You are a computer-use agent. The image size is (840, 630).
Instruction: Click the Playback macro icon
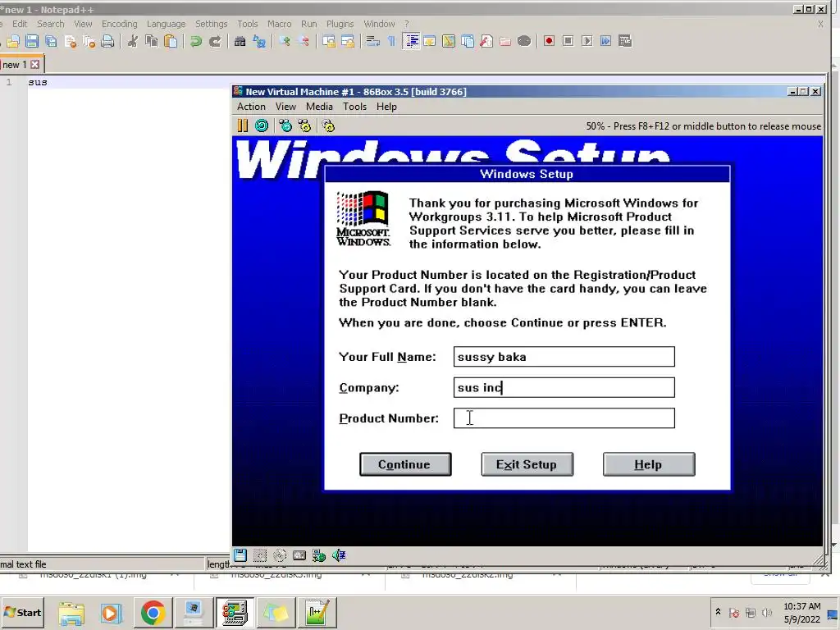coord(587,41)
